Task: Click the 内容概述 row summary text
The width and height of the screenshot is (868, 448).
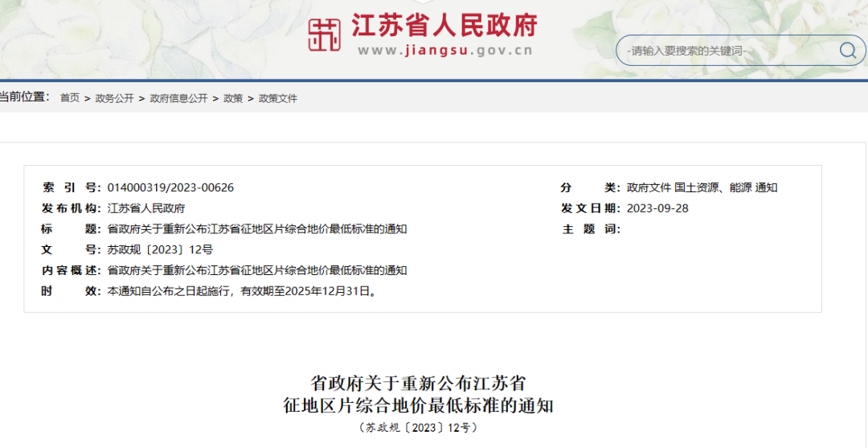Action: 257,271
